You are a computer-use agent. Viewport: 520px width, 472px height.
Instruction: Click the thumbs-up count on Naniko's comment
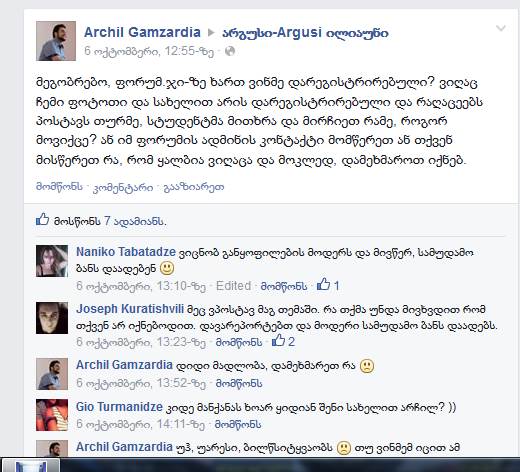coord(328,285)
